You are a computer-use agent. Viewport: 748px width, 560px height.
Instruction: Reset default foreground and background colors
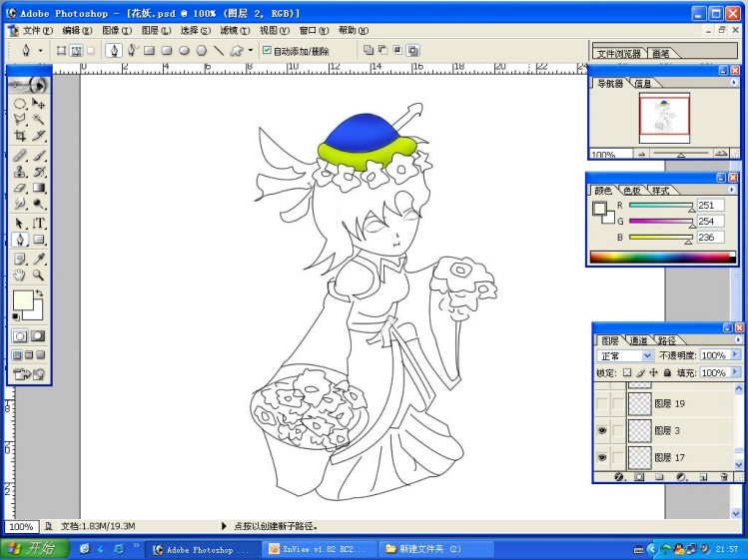pos(16,316)
